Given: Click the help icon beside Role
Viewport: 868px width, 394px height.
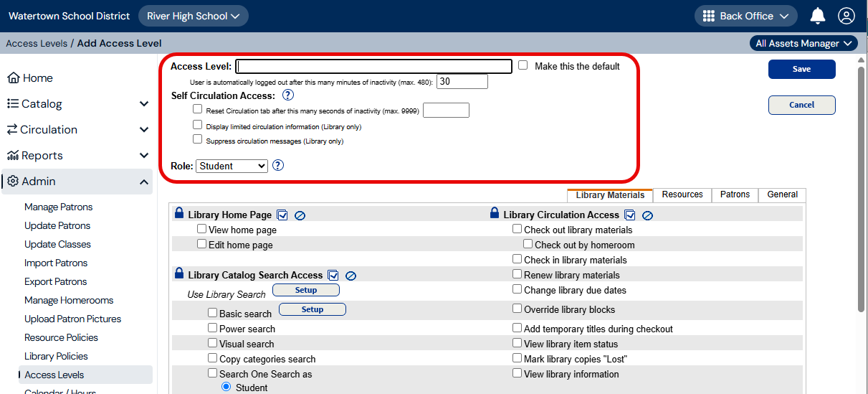Looking at the screenshot, I should click(278, 166).
